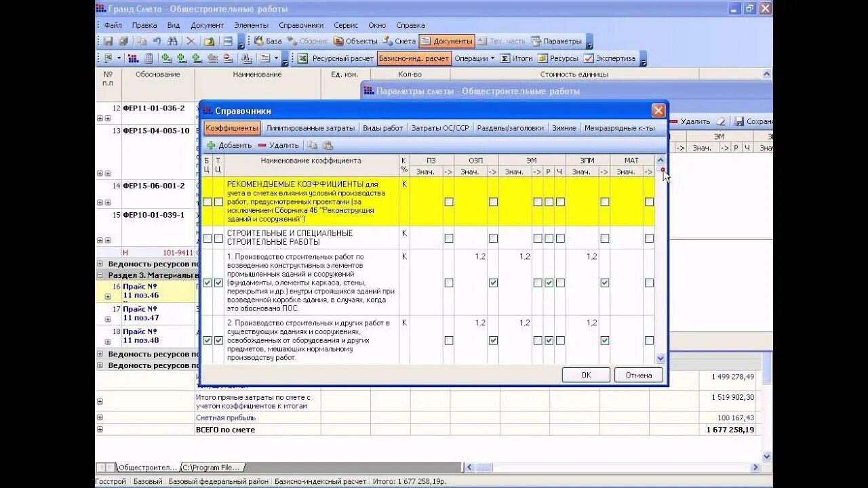Open the Операции dropdown
This screenshot has width=868, height=488.
475,58
